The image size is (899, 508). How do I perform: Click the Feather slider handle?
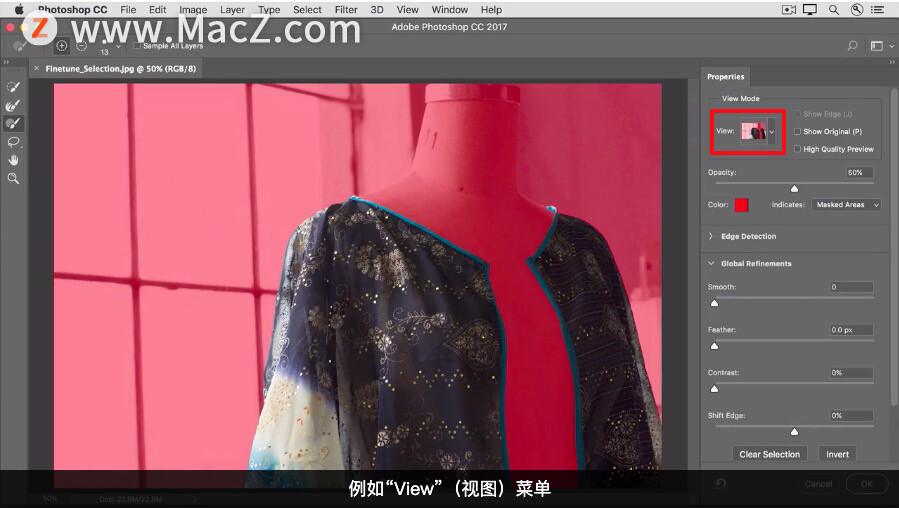[714, 346]
